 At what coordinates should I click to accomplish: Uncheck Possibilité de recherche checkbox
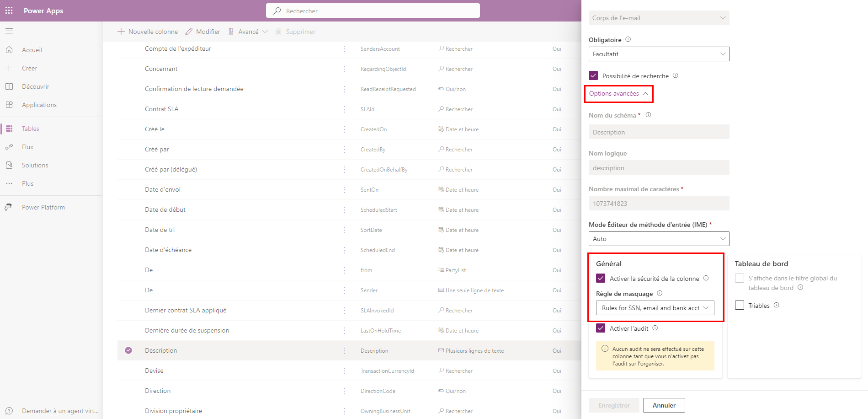point(593,75)
